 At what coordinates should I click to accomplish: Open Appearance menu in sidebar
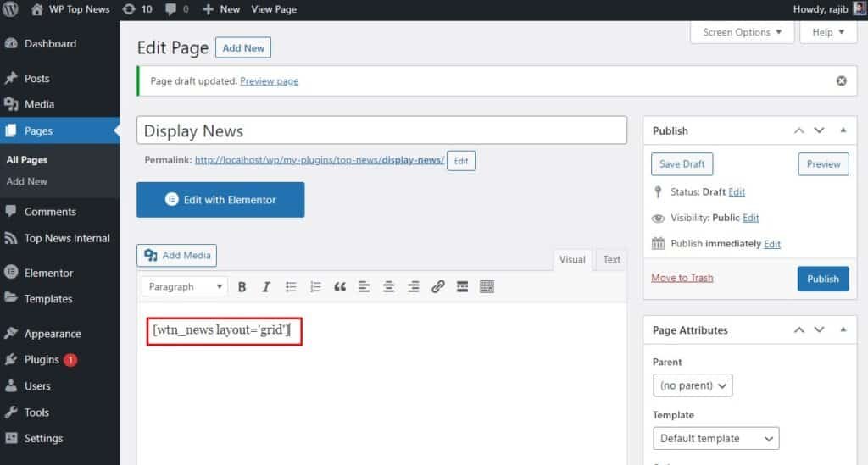tap(53, 334)
